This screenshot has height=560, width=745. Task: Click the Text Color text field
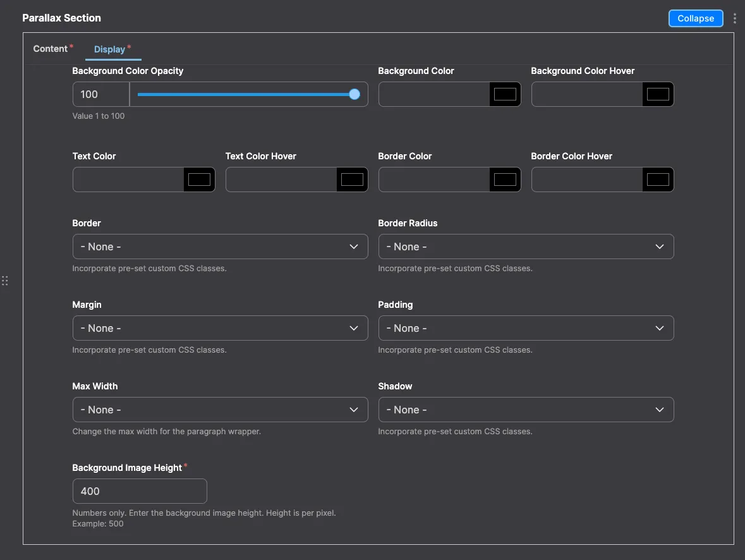pyautogui.click(x=128, y=180)
